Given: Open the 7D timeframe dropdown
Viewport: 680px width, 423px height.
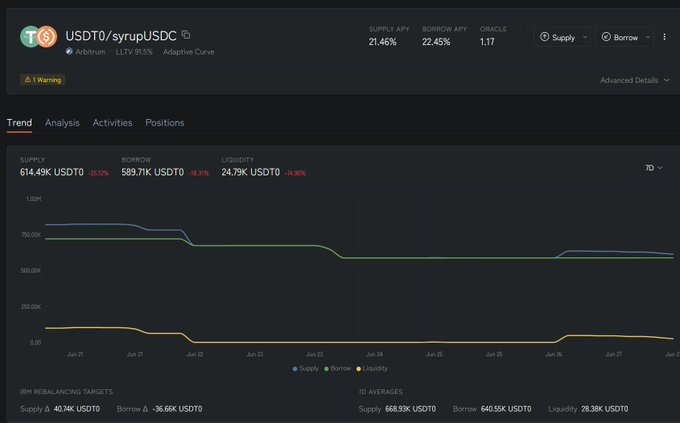Looking at the screenshot, I should point(653,168).
